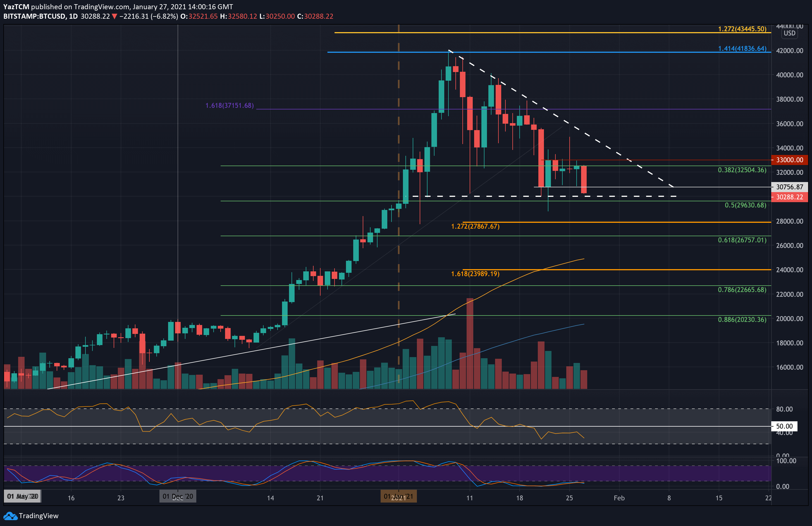
Task: Click the 28000.00 price axis label
Action: click(789, 221)
